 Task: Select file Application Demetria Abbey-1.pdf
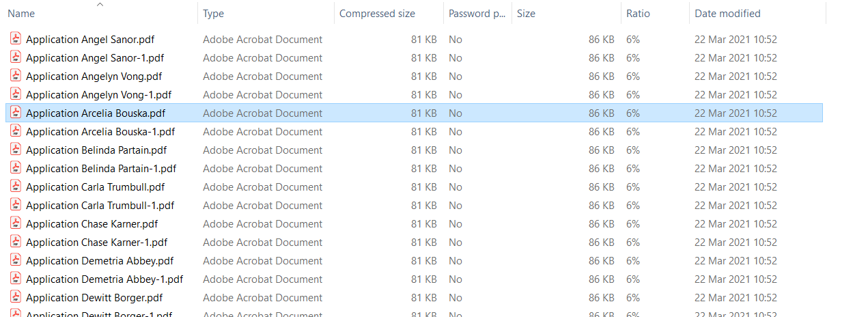104,279
